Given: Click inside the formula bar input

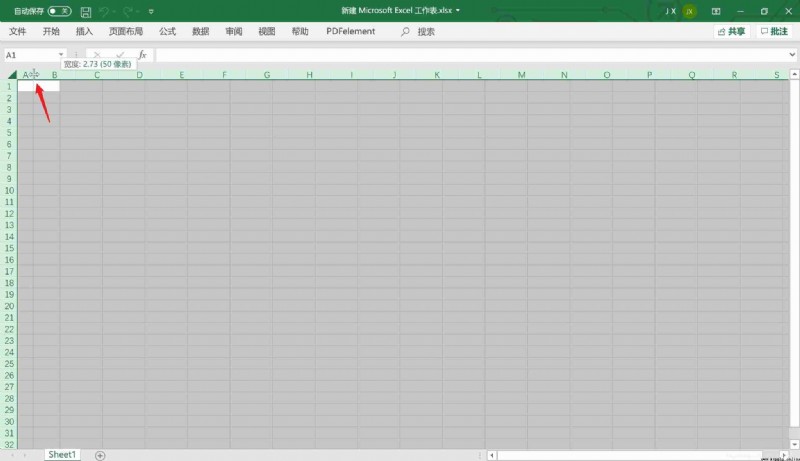Looking at the screenshot, I should coord(470,55).
